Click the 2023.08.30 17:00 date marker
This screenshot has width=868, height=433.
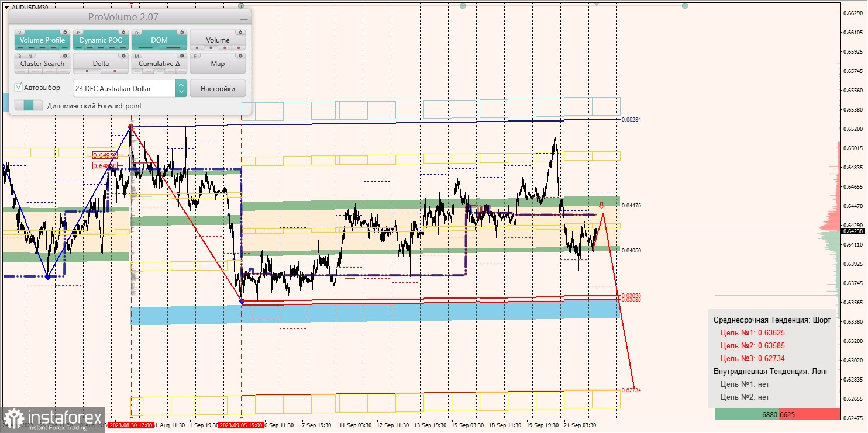(x=130, y=425)
